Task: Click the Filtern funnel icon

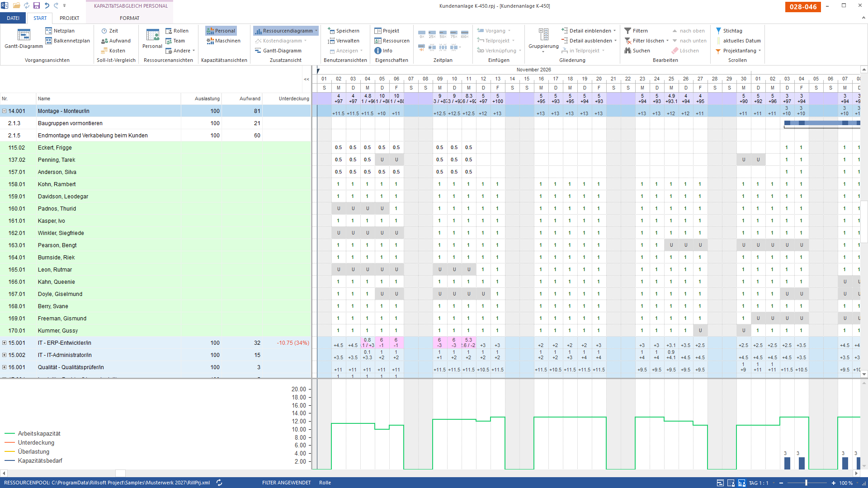Action: (x=627, y=31)
